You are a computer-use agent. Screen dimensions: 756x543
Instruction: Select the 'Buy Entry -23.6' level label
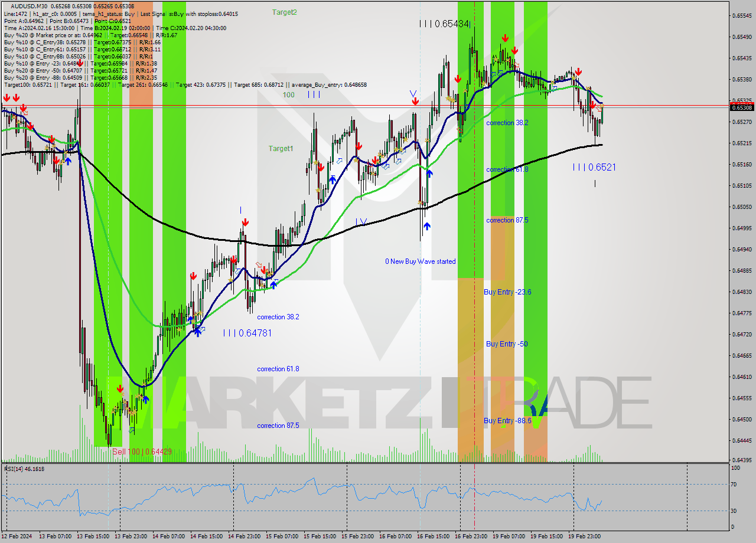(x=507, y=292)
